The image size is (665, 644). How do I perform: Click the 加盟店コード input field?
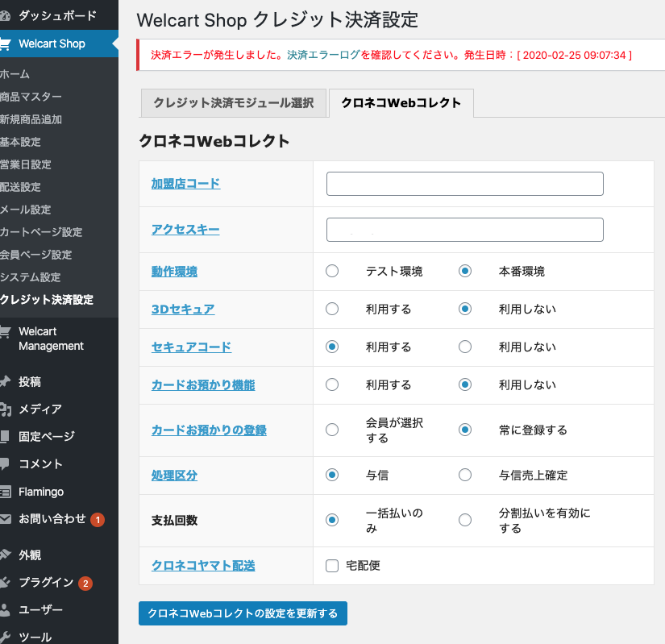pyautogui.click(x=465, y=184)
